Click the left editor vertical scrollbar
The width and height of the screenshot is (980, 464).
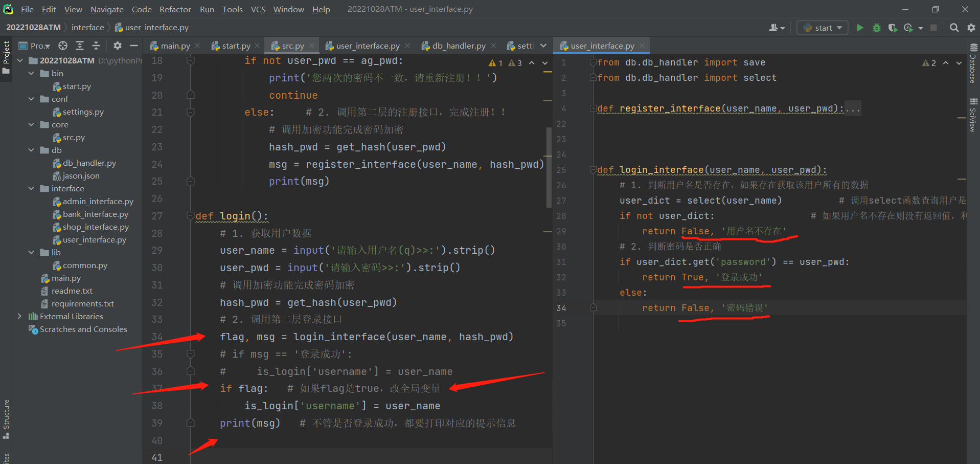click(x=549, y=169)
